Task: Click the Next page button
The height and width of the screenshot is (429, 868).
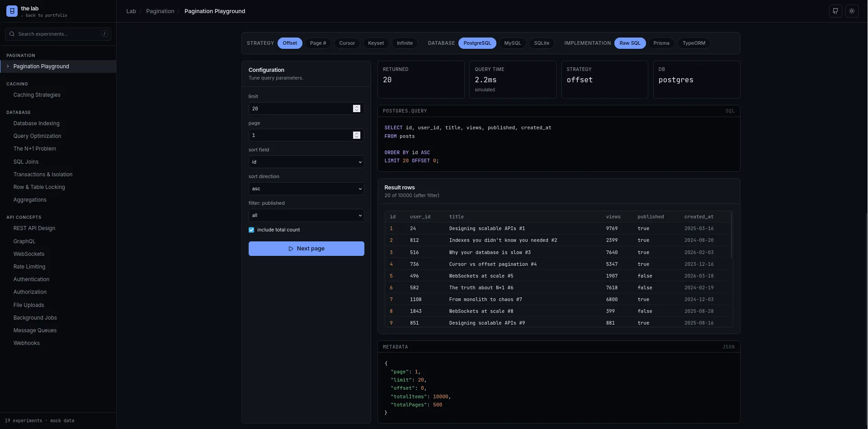Action: tap(306, 249)
